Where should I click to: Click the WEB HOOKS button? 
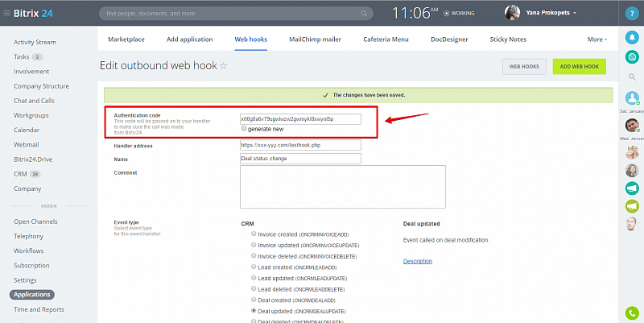(x=524, y=67)
